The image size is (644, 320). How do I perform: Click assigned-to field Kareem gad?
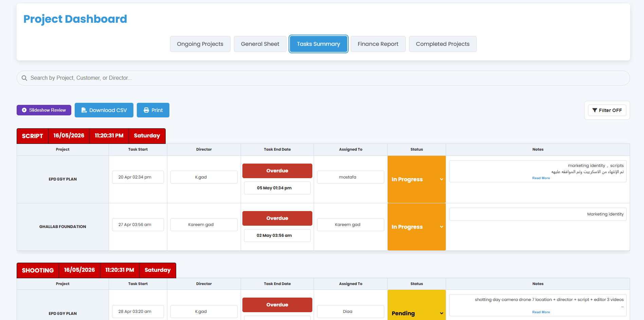350,225
